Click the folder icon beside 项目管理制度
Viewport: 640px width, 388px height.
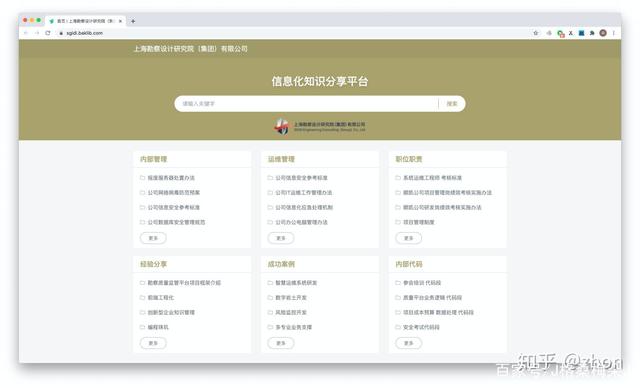coord(398,222)
